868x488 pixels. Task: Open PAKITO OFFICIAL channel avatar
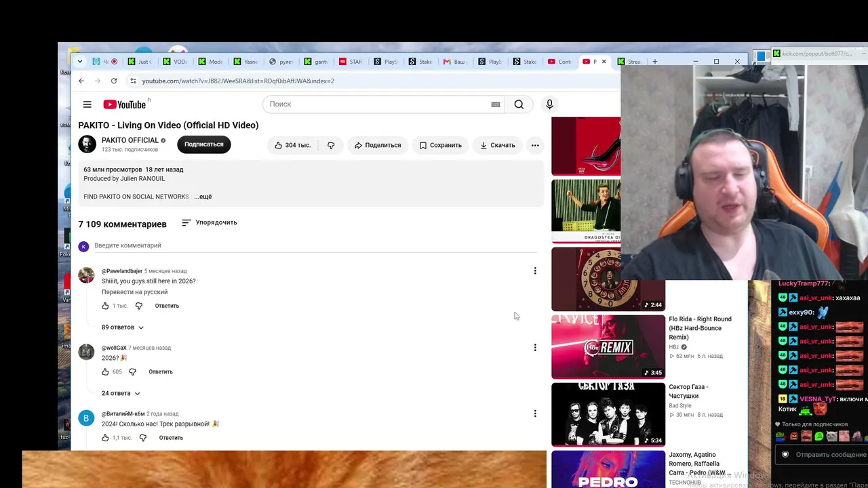(x=87, y=144)
